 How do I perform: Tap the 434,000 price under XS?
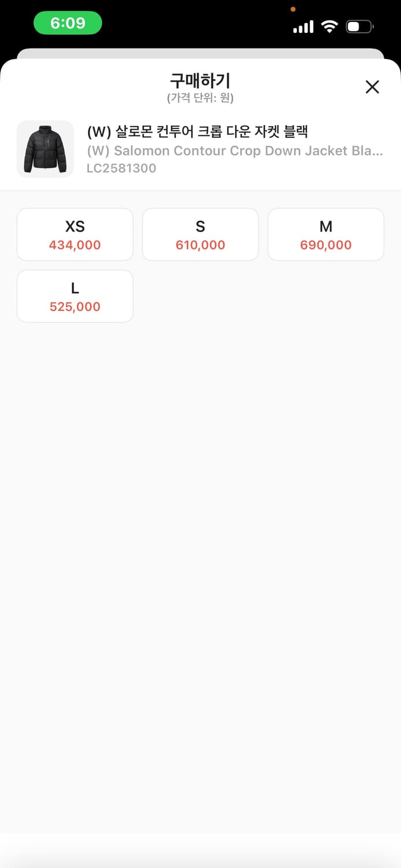coord(75,245)
